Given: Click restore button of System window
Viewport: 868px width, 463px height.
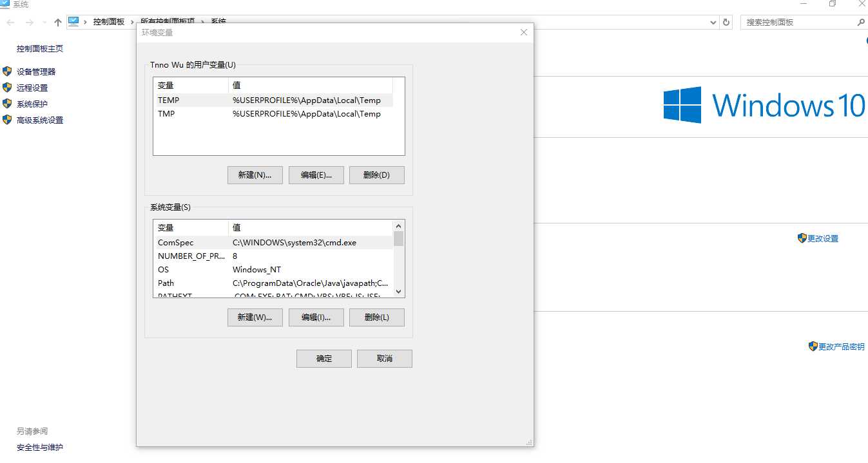Looking at the screenshot, I should tap(833, 4).
